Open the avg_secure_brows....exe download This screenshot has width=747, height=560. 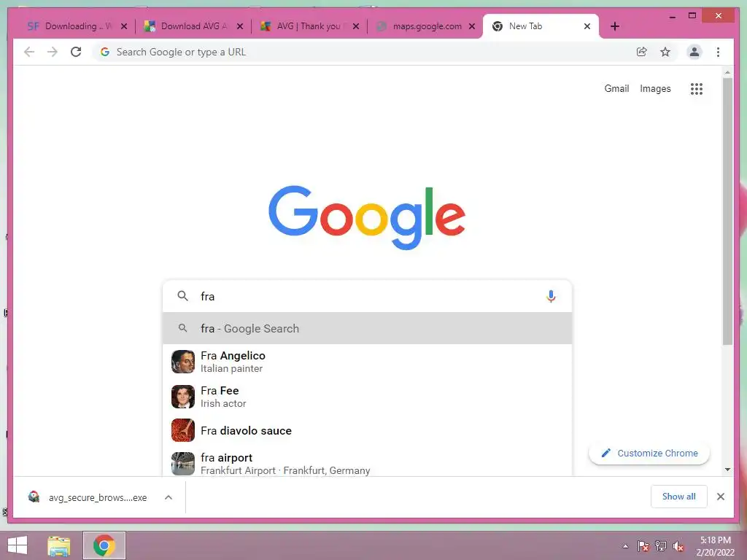click(97, 497)
